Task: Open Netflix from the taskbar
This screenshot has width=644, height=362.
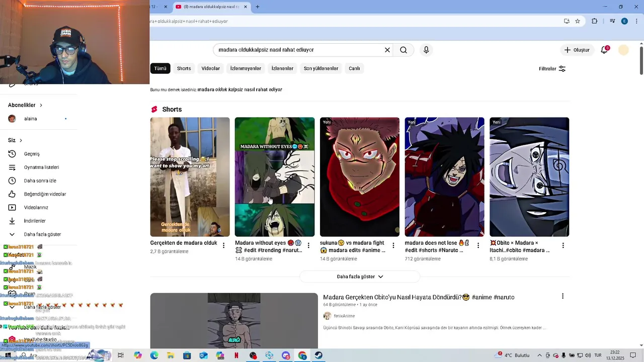Action: coord(236,355)
